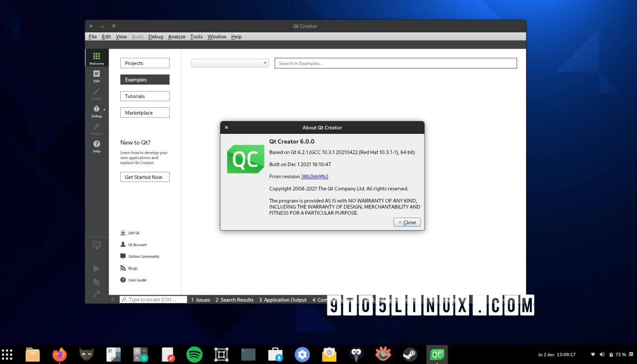Open the Blogs link
This screenshot has width=637, height=364.
129,268
